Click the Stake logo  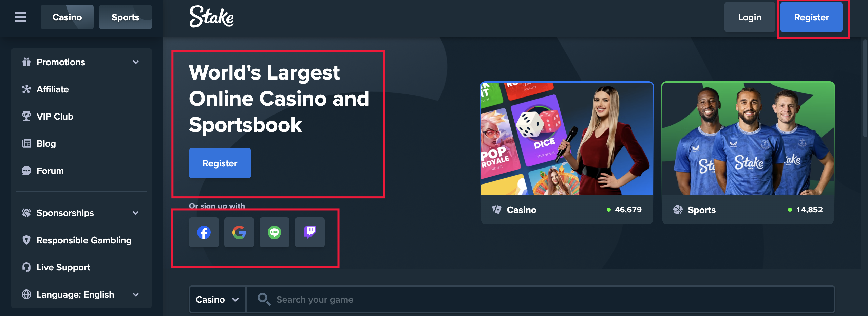pyautogui.click(x=211, y=17)
